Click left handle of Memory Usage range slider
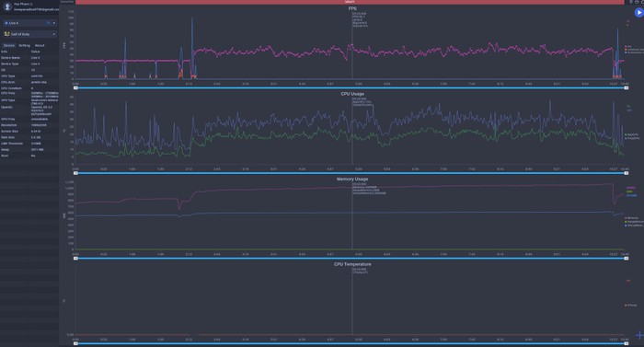The image size is (644, 347). pyautogui.click(x=76, y=259)
